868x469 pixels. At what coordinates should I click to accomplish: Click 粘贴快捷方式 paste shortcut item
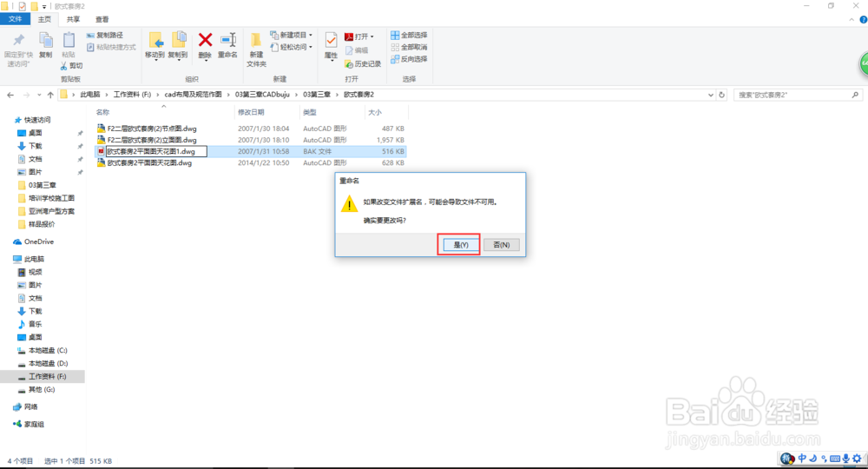tap(111, 47)
